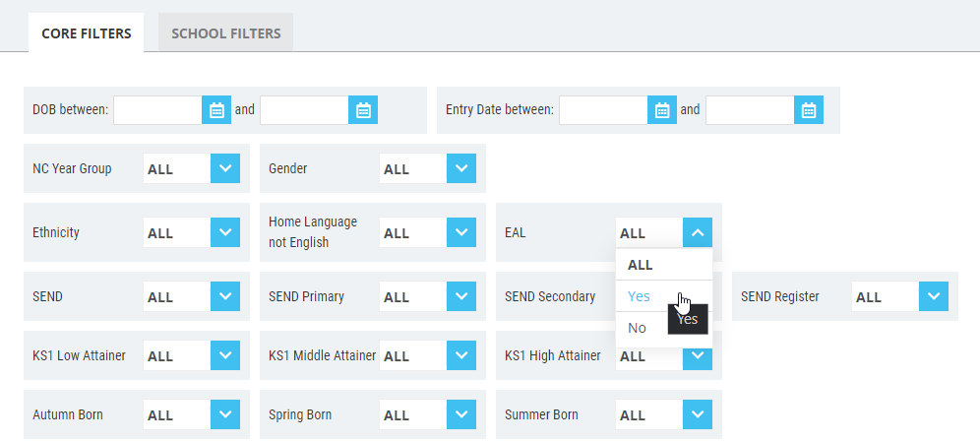Click the NC Year Group label
Viewport: 980px width, 442px height.
(x=72, y=168)
